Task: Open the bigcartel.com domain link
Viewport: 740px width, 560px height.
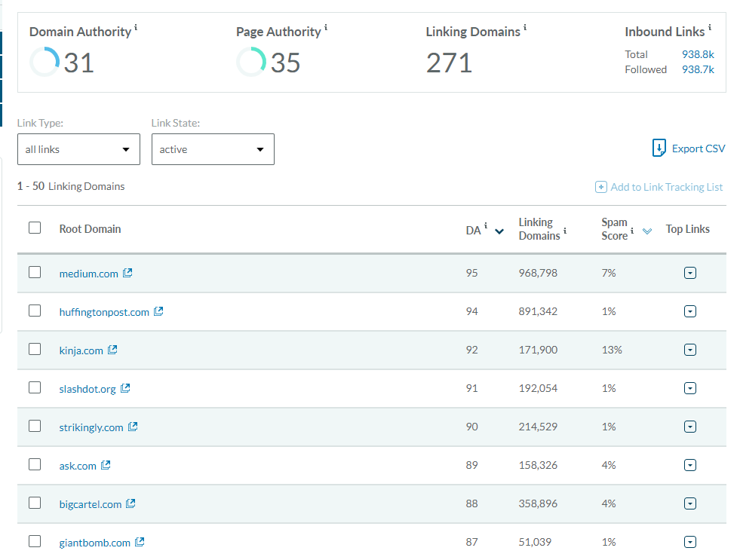Action: pos(91,504)
